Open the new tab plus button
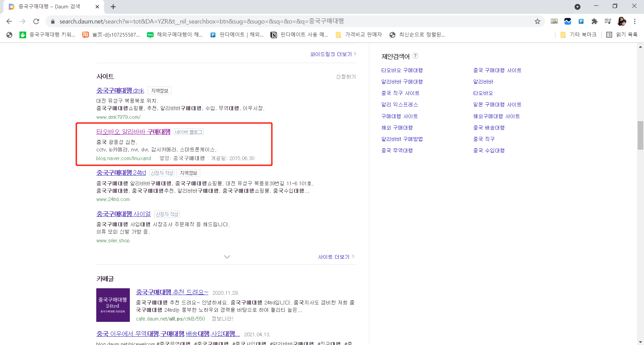The image size is (644, 345). pos(113,7)
